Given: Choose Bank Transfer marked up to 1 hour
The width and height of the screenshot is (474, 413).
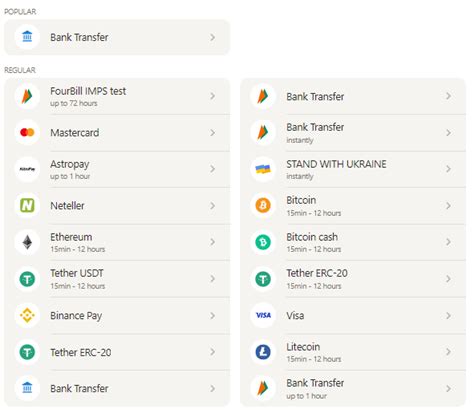Looking at the screenshot, I should 353,389.
